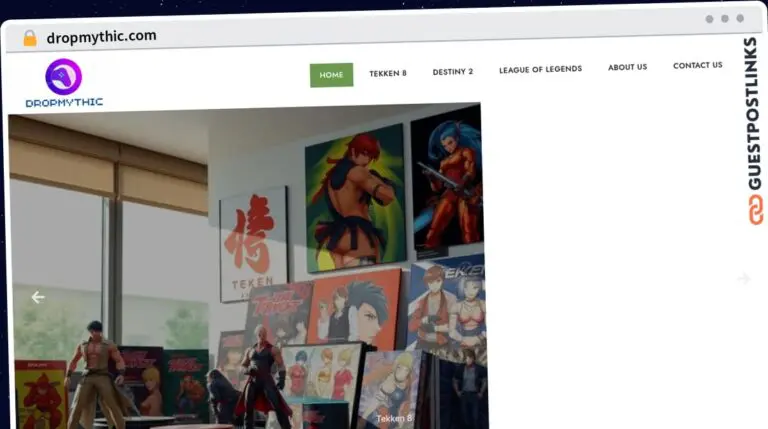Click the DROPMYTHIC wordmark text
This screenshot has width=768, height=429.
coord(64,102)
